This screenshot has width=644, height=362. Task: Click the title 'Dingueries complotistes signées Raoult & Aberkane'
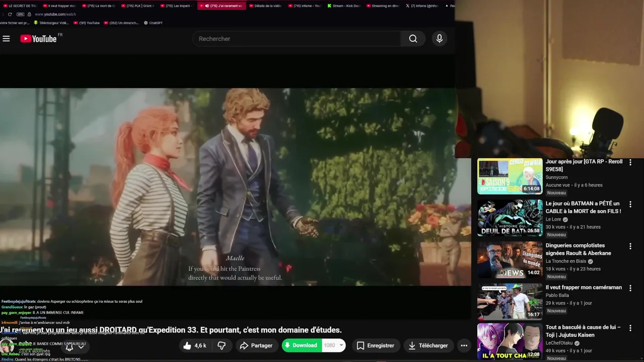[578, 249]
